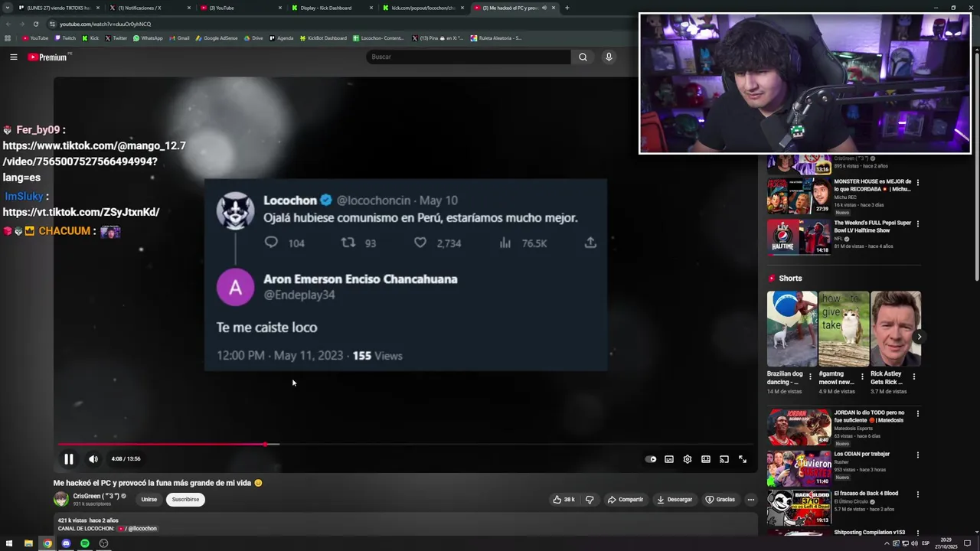Open more options for Los ODIAN por trabajar
This screenshot has height=551, width=980.
[x=917, y=455]
